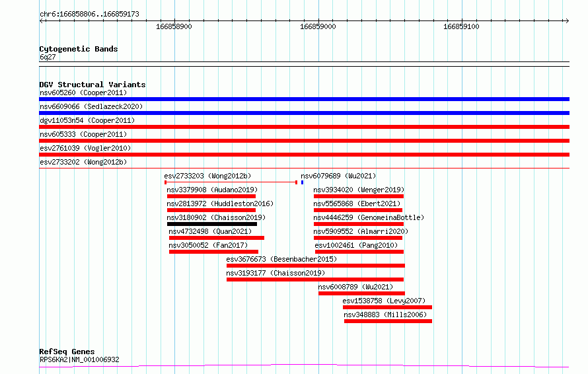The width and height of the screenshot is (588, 374).
Task: Click the nsv3193177 (Chaisson2019) label
Action: (276, 273)
